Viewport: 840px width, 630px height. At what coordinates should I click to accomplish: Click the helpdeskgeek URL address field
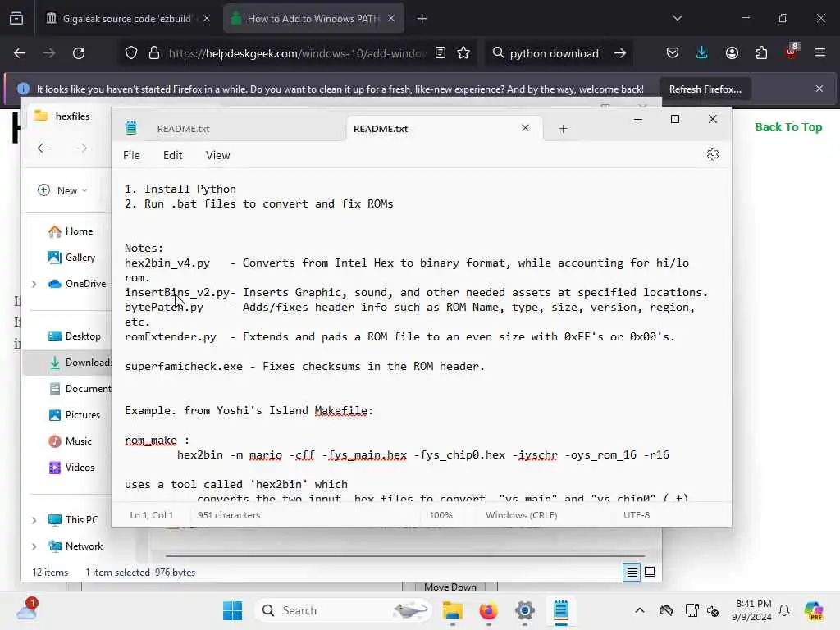(x=296, y=53)
